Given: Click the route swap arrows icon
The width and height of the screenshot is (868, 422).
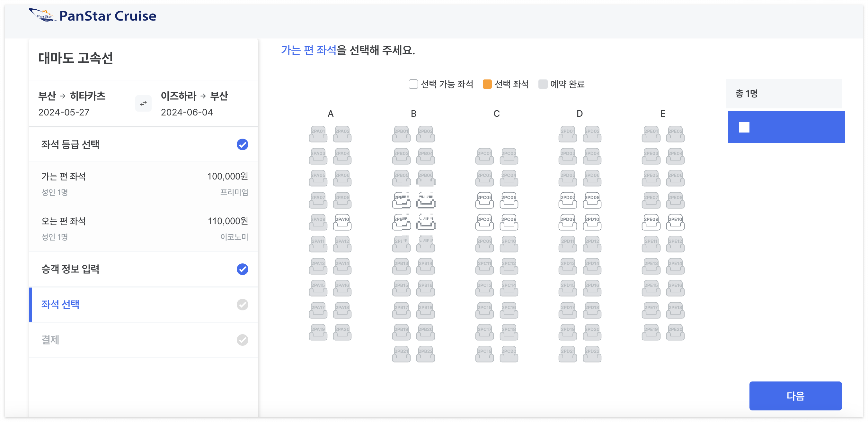Looking at the screenshot, I should 143,103.
